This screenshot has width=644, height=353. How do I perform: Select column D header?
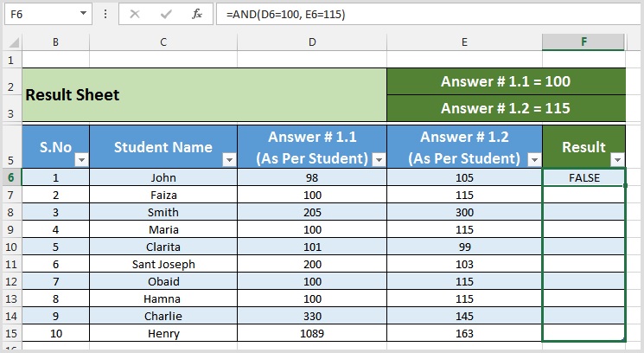coord(312,42)
